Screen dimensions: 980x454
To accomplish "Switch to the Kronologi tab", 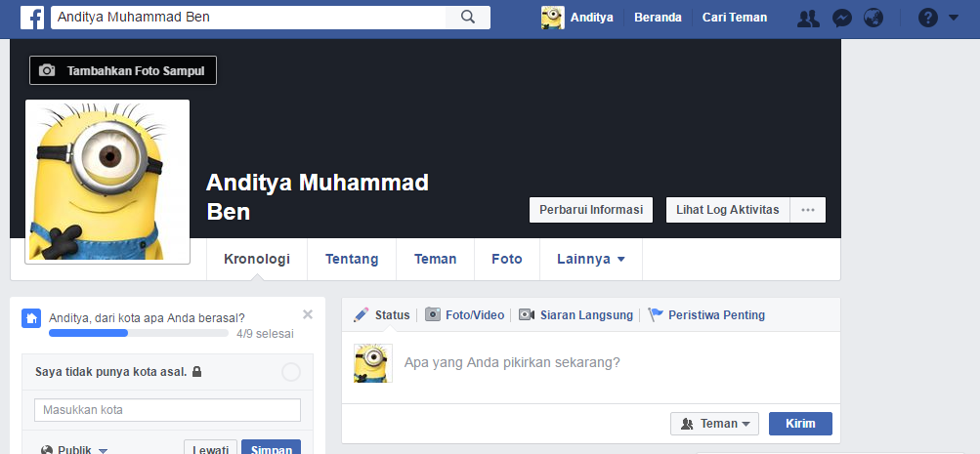I will tap(257, 259).
